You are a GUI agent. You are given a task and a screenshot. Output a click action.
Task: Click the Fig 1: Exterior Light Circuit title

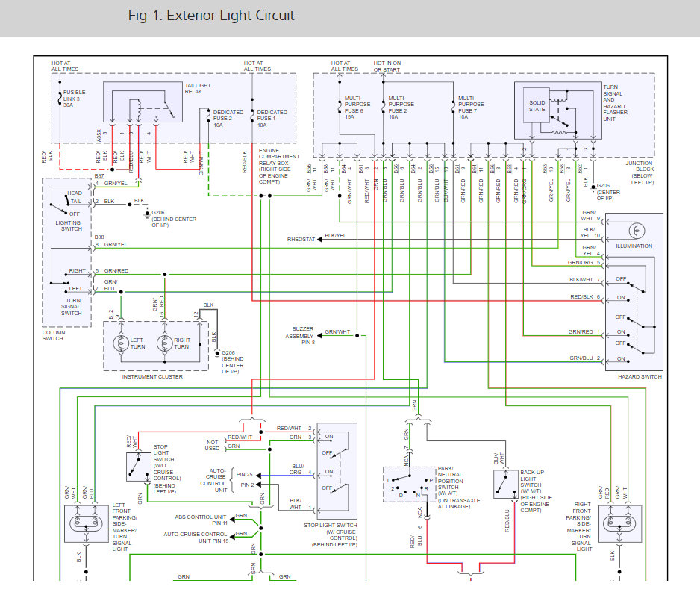coord(212,15)
